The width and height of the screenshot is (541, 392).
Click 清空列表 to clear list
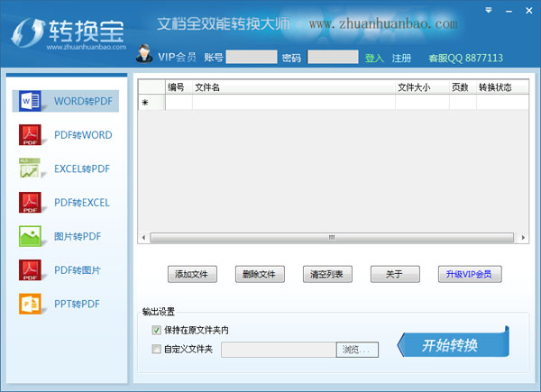[x=327, y=274]
